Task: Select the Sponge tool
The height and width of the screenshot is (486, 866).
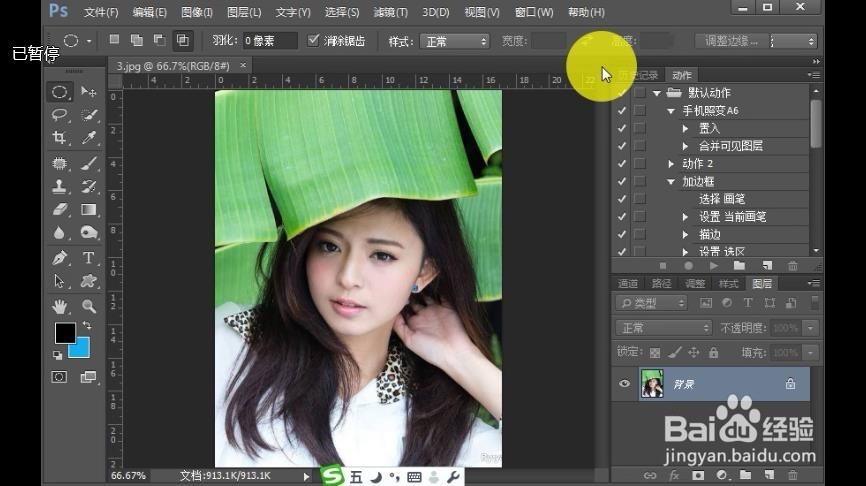Action: tap(88, 233)
